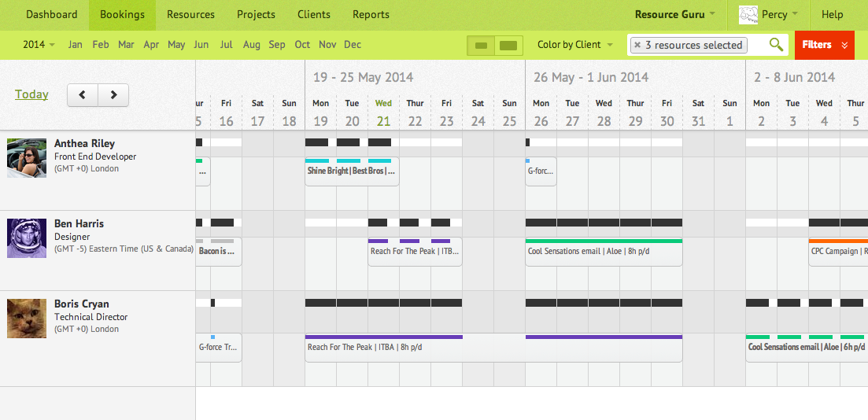
Task: Jump to Apr in month bar
Action: pos(151,45)
